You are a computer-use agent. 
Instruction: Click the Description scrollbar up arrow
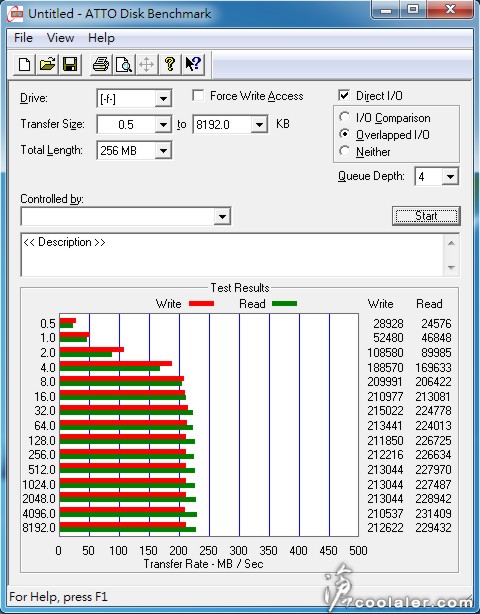click(451, 243)
